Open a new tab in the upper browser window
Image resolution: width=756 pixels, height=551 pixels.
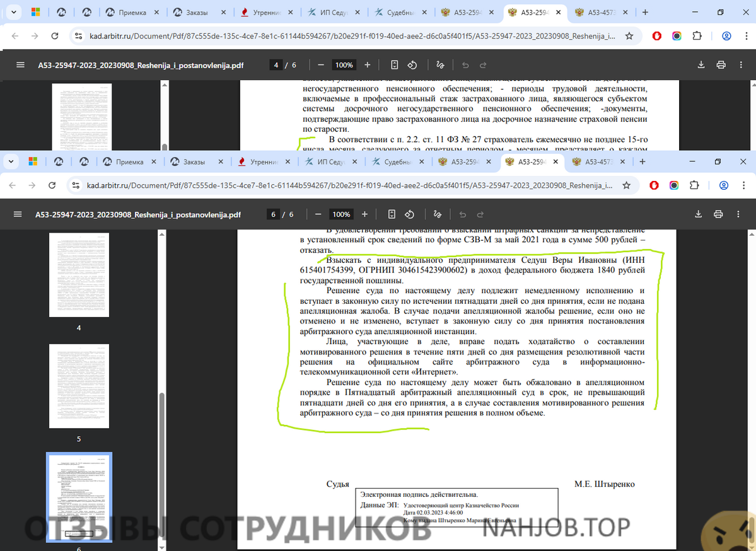tap(644, 13)
